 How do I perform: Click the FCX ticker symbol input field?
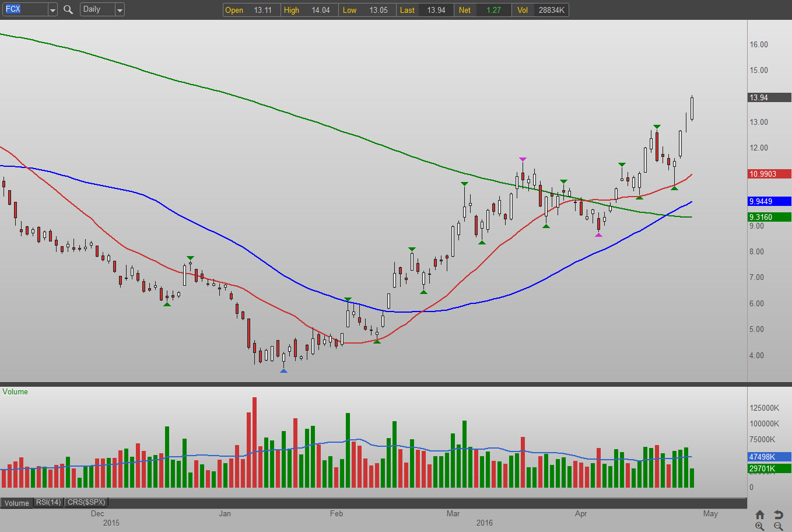click(x=24, y=9)
